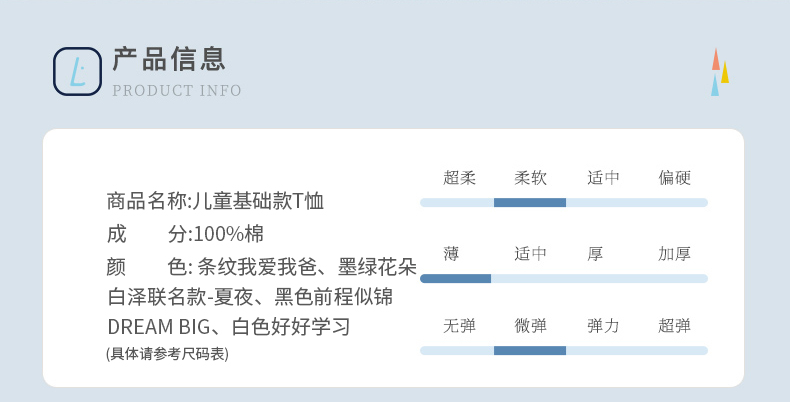Click the 成分 100%棉 line
The width and height of the screenshot is (790, 402).
185,235
